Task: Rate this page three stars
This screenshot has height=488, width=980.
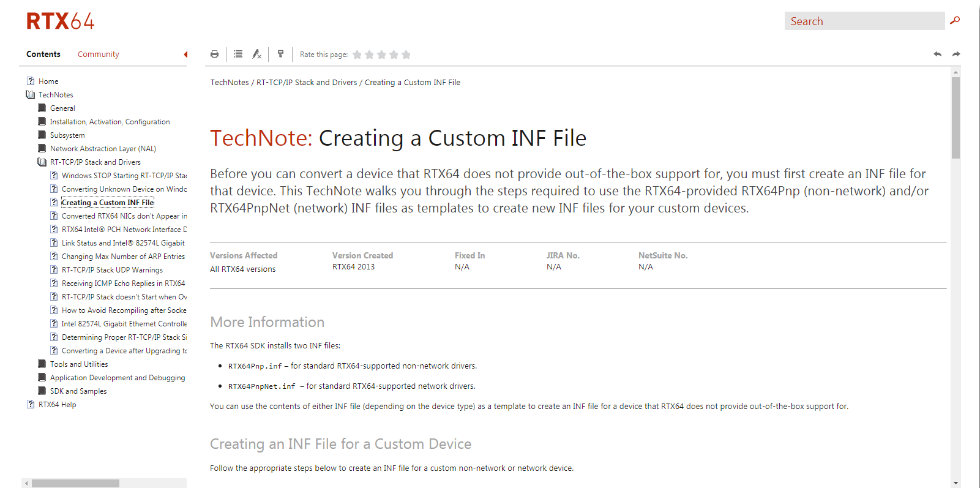Action: pyautogui.click(x=382, y=54)
